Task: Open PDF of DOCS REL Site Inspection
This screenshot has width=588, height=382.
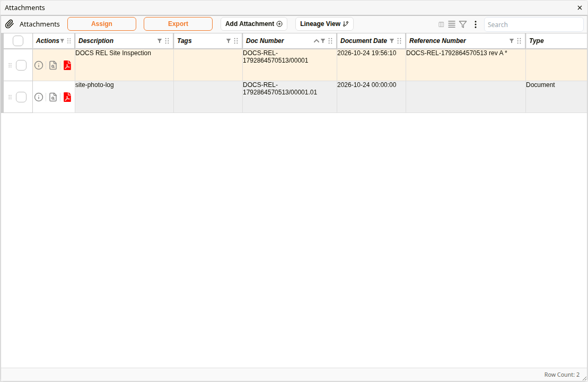Action: tap(67, 65)
